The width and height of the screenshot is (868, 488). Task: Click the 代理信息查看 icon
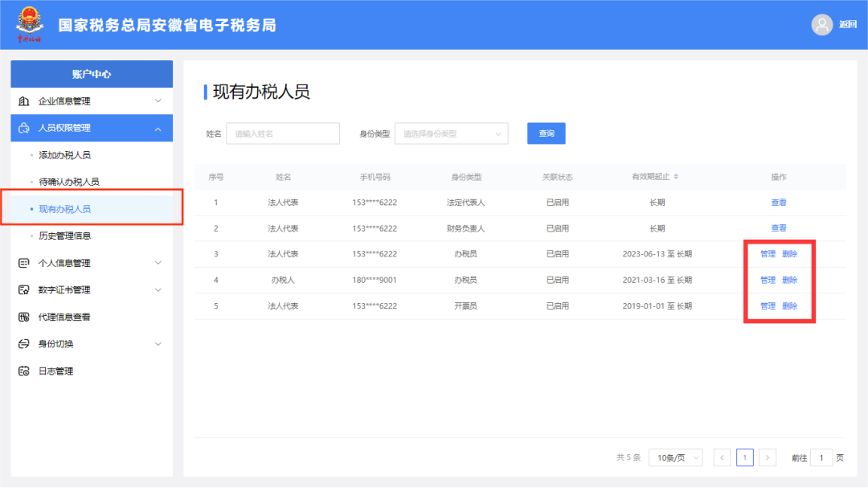pyautogui.click(x=24, y=317)
